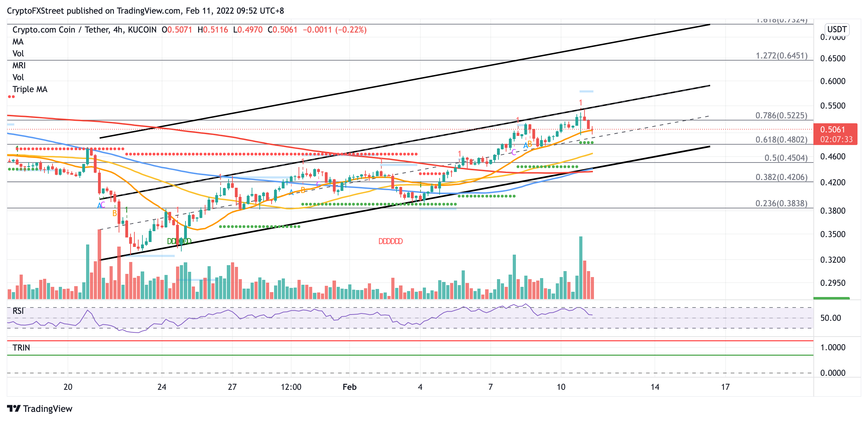Screen dimensions: 868x421
Task: Click the USDT currency button
Action: coord(837,29)
